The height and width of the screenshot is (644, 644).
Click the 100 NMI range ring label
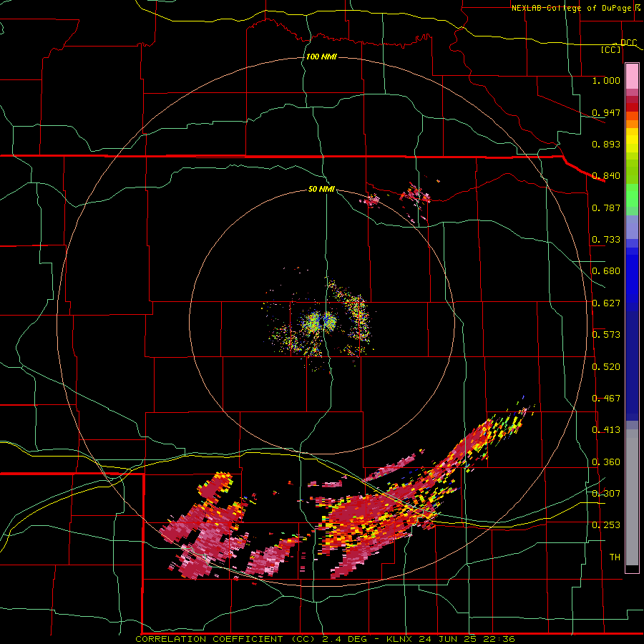coord(321,57)
